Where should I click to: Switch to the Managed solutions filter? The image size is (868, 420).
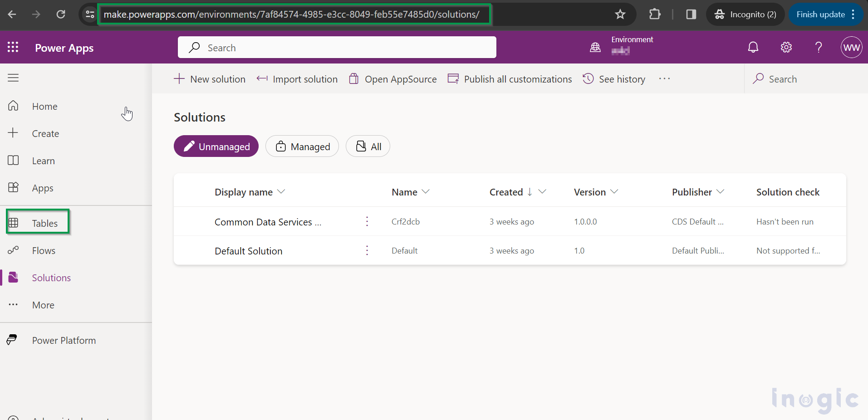tap(302, 147)
